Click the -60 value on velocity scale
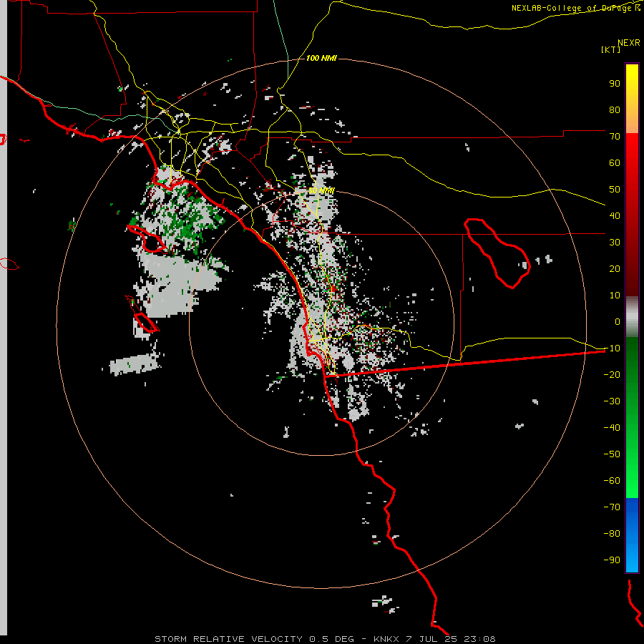The height and width of the screenshot is (644, 644). point(612,481)
